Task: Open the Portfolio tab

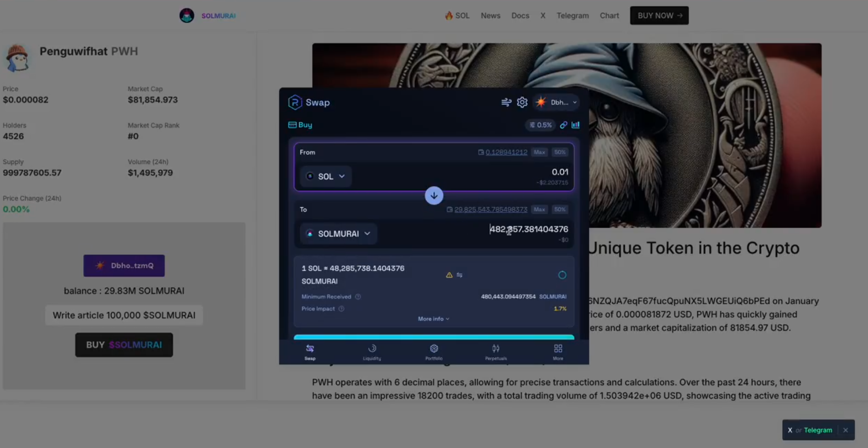Action: pos(434,352)
